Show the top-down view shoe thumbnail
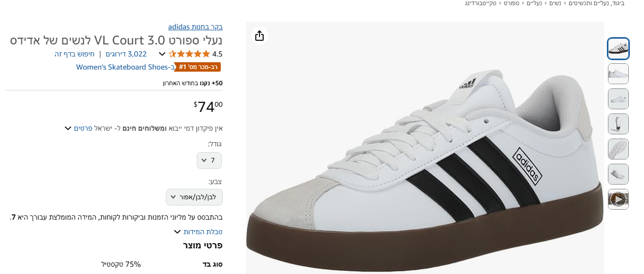 (618, 124)
